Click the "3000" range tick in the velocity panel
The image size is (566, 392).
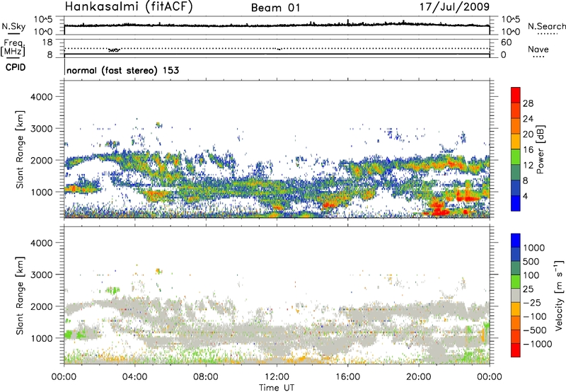(x=41, y=275)
